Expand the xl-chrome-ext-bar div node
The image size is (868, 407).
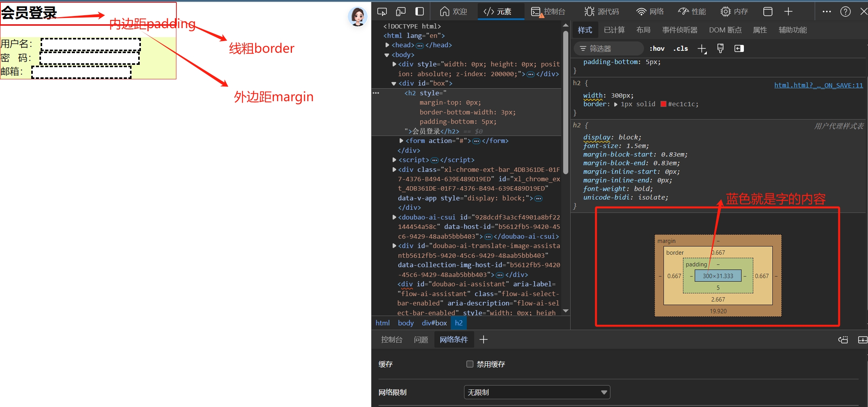[x=394, y=170]
